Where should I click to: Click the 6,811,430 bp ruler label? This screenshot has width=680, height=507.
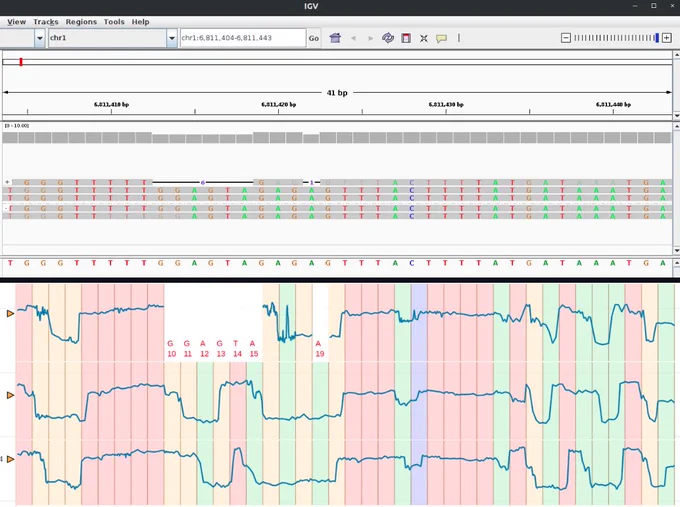click(x=446, y=105)
